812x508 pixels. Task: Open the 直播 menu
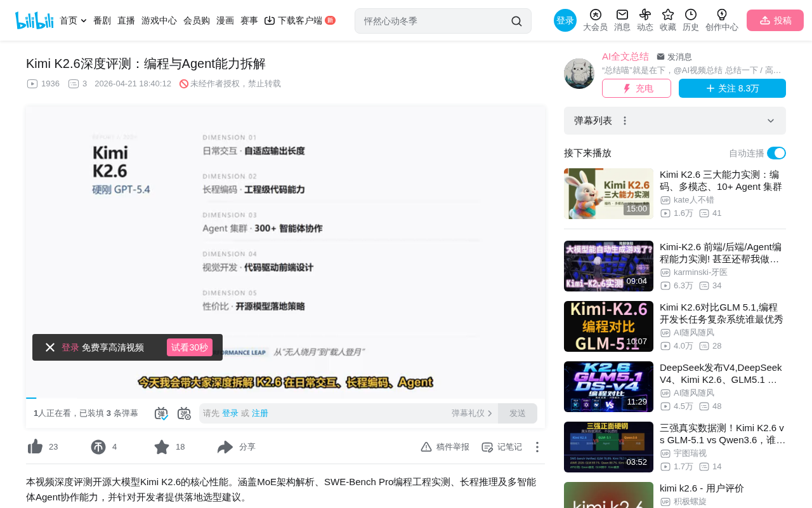point(126,20)
